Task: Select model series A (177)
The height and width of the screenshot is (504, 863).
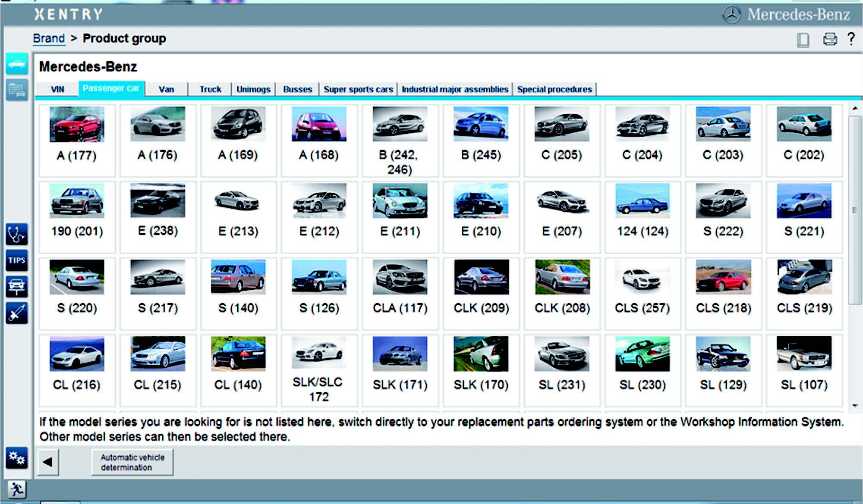Action: (77, 141)
